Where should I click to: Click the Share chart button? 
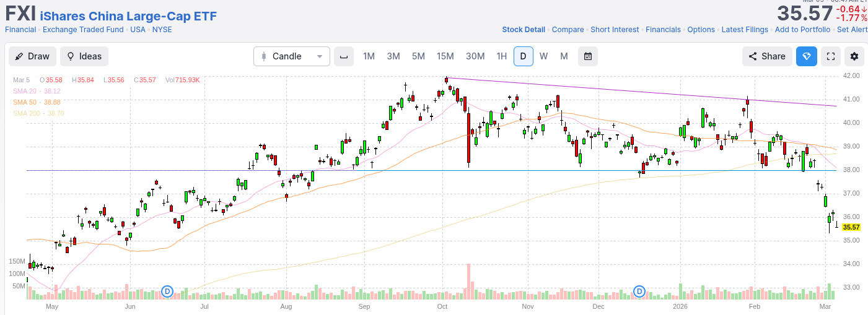pos(767,56)
